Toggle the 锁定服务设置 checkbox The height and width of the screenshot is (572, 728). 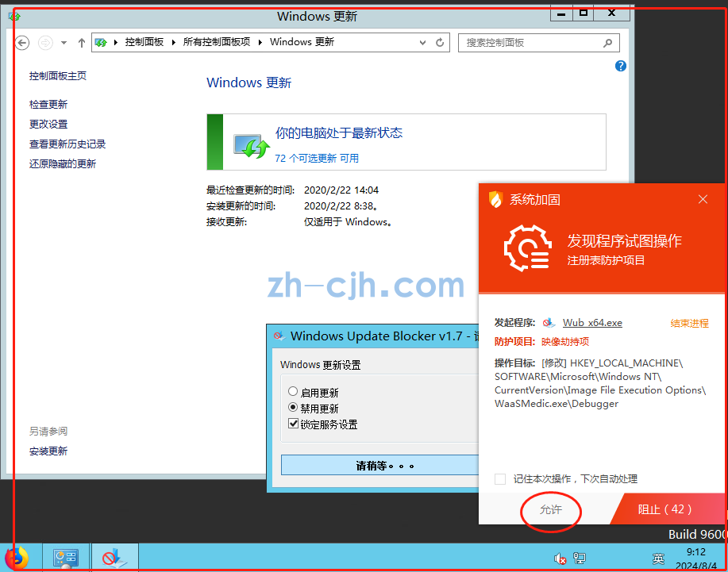pyautogui.click(x=293, y=423)
